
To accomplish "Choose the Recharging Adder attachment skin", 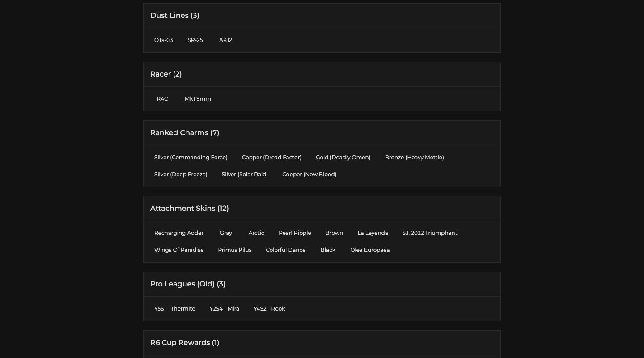I will (179, 233).
